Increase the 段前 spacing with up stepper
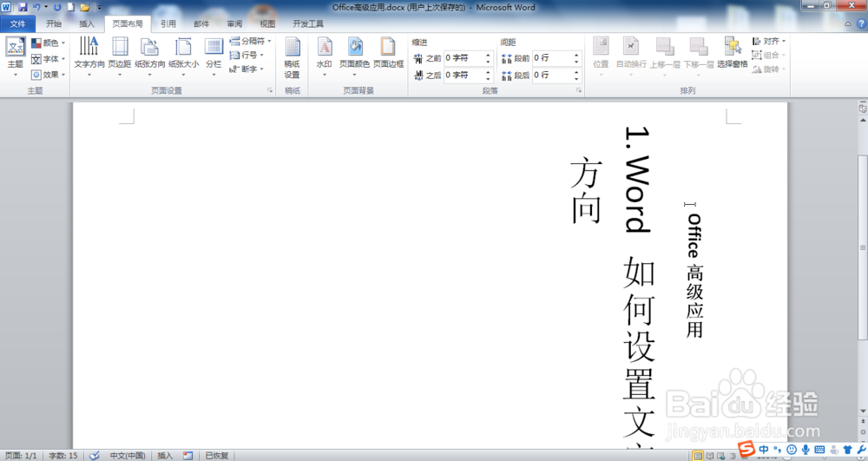 click(x=576, y=55)
